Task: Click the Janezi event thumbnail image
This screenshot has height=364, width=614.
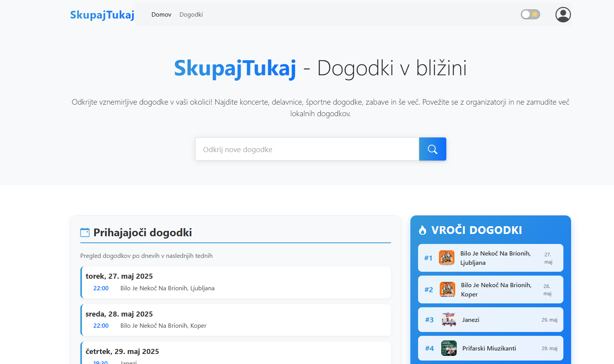Action: click(x=449, y=320)
